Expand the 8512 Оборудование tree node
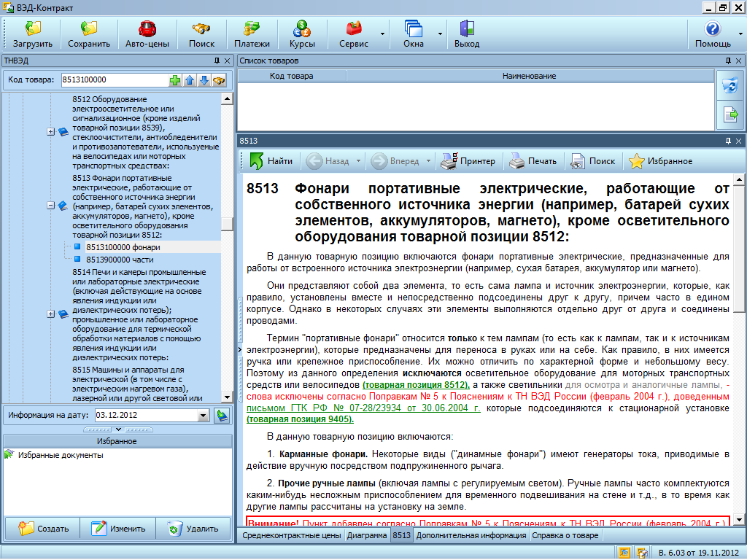747x560 pixels. pos(51,131)
